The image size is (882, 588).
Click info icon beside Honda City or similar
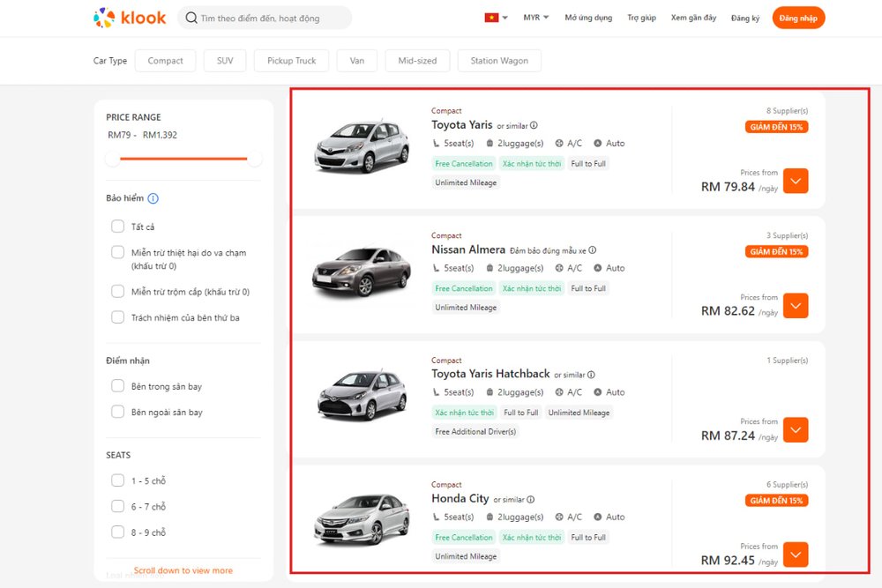tap(531, 500)
